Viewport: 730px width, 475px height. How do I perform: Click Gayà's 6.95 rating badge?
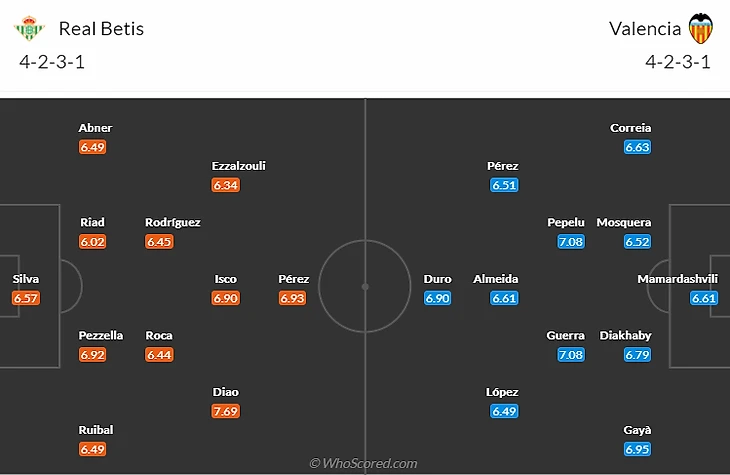[x=638, y=449]
